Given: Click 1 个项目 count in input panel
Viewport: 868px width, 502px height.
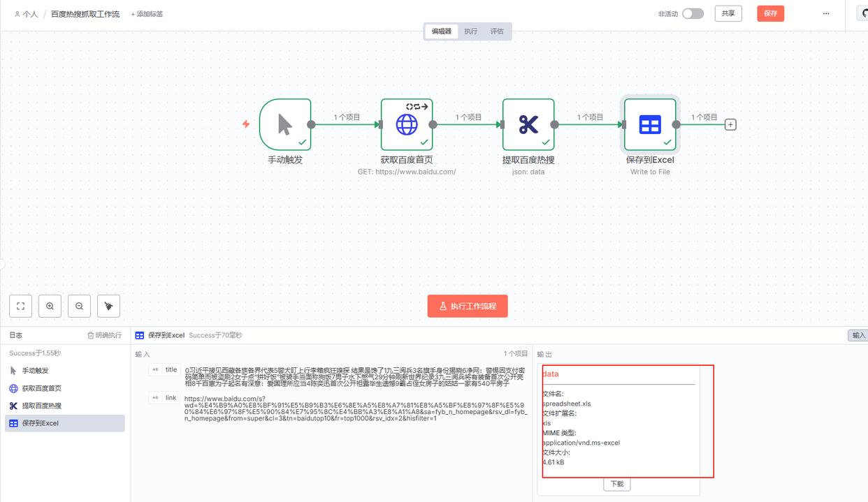Looking at the screenshot, I should (x=516, y=354).
